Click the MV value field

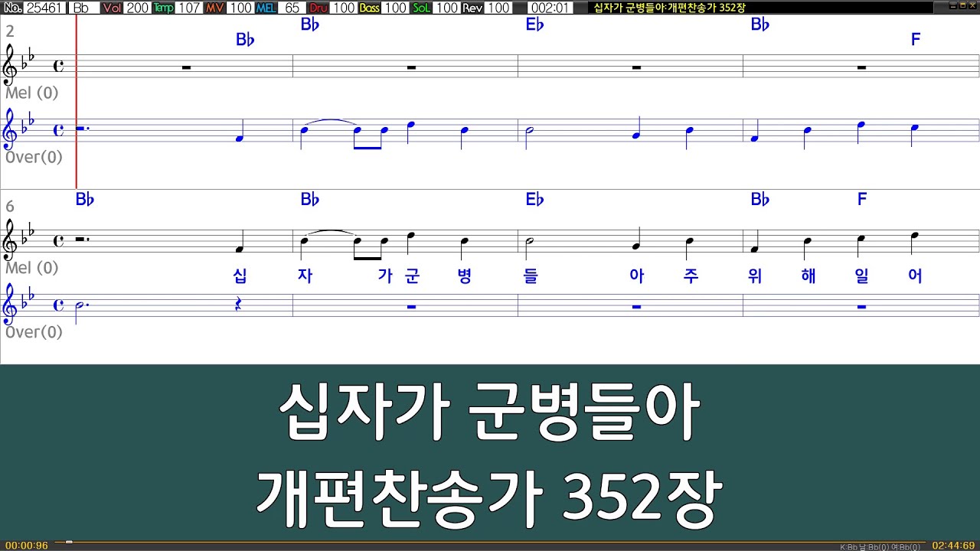[x=240, y=8]
